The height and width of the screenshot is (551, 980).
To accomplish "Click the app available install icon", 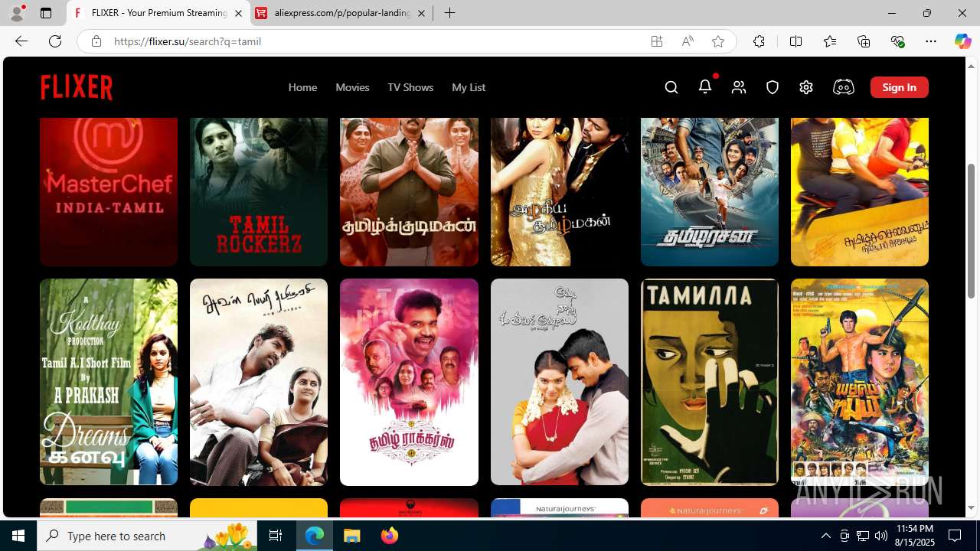I will tap(657, 41).
